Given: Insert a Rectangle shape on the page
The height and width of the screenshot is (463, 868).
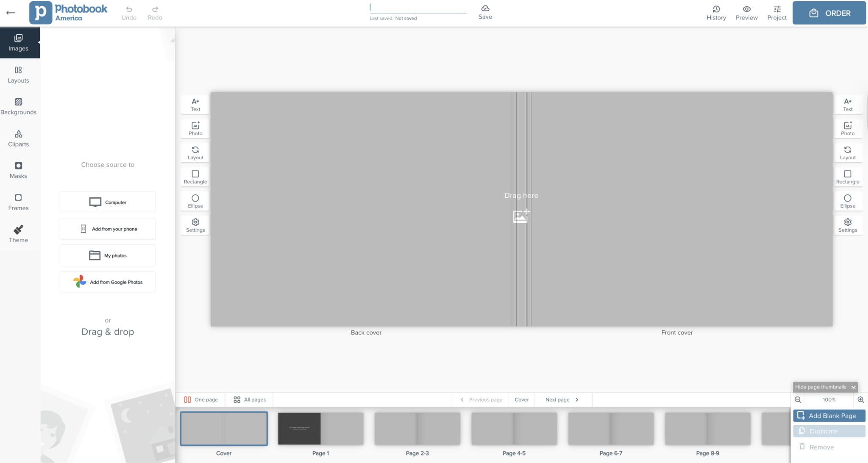Looking at the screenshot, I should [195, 177].
